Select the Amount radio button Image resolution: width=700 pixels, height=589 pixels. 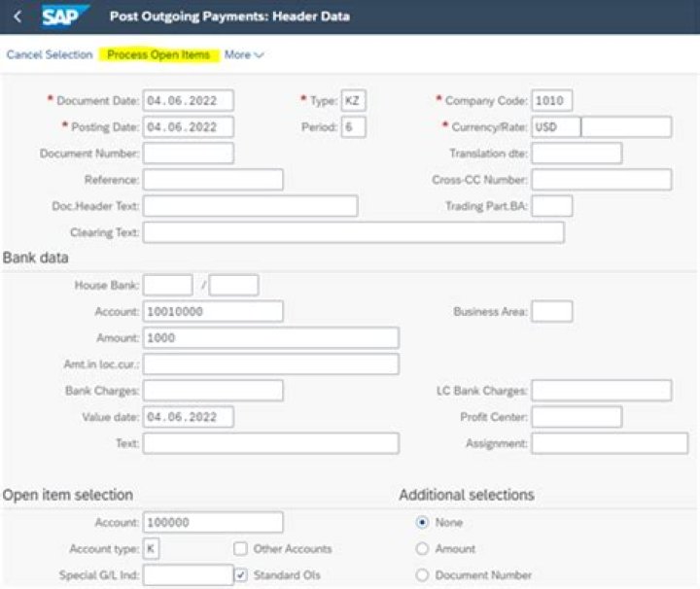pos(422,548)
